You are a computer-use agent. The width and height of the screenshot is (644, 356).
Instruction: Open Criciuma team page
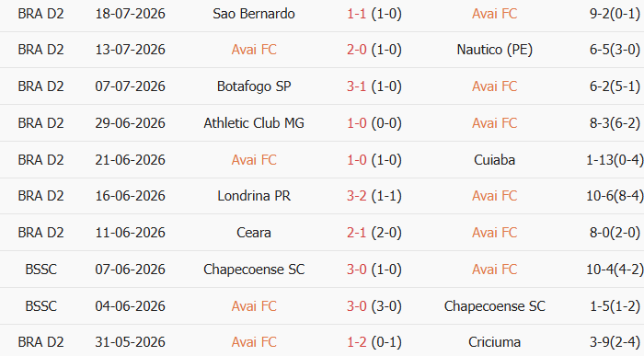(x=495, y=342)
